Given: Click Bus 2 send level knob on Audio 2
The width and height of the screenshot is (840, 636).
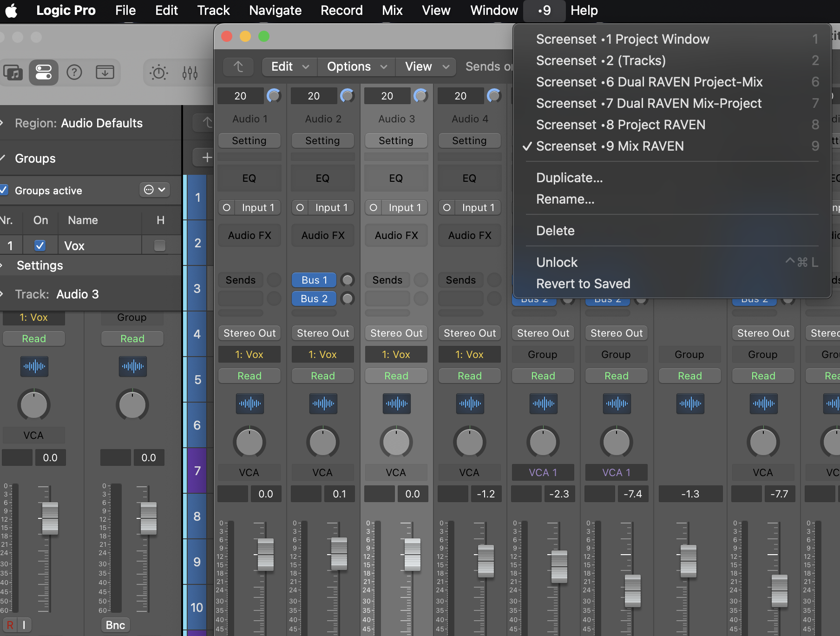Looking at the screenshot, I should tap(347, 298).
